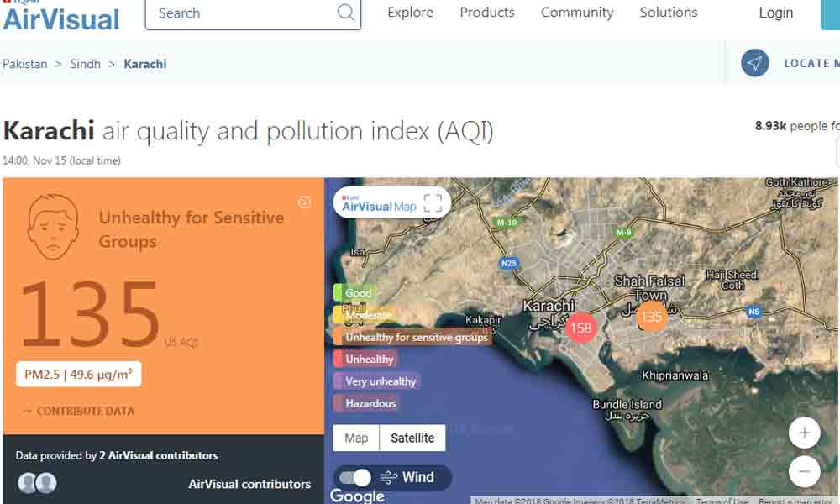Open the AirVisual Map link
Screen dimensions: 840x504
click(x=380, y=205)
